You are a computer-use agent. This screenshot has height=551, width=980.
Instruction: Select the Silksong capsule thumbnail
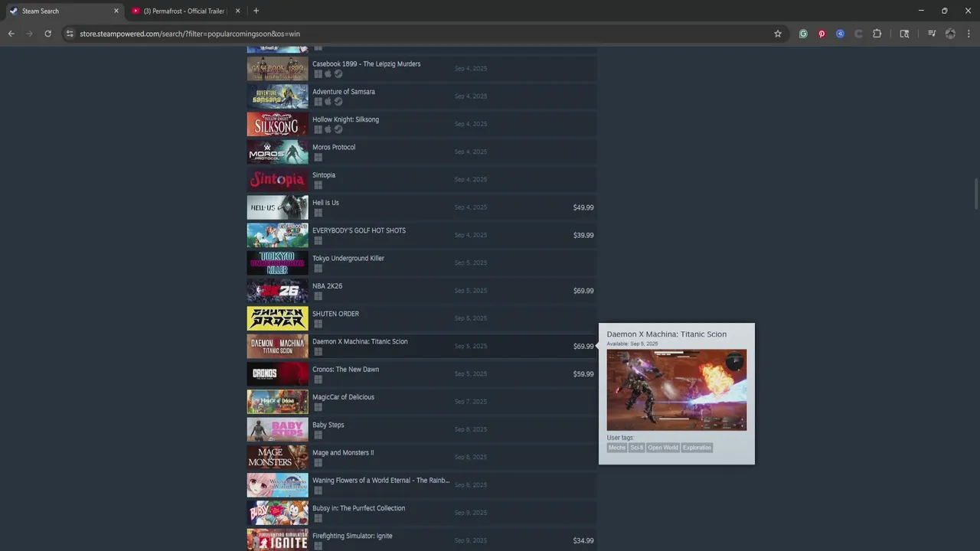277,124
